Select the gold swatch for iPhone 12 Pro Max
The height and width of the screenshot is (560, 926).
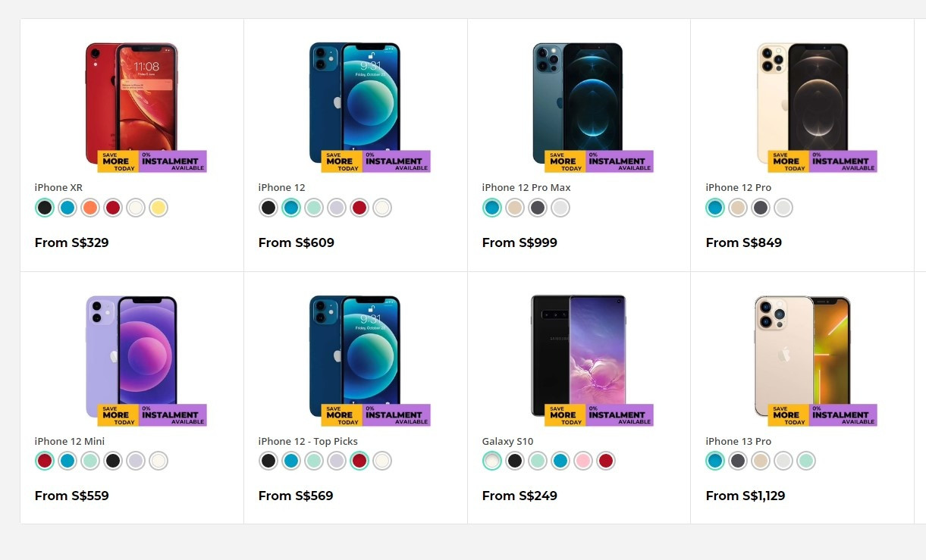(515, 208)
